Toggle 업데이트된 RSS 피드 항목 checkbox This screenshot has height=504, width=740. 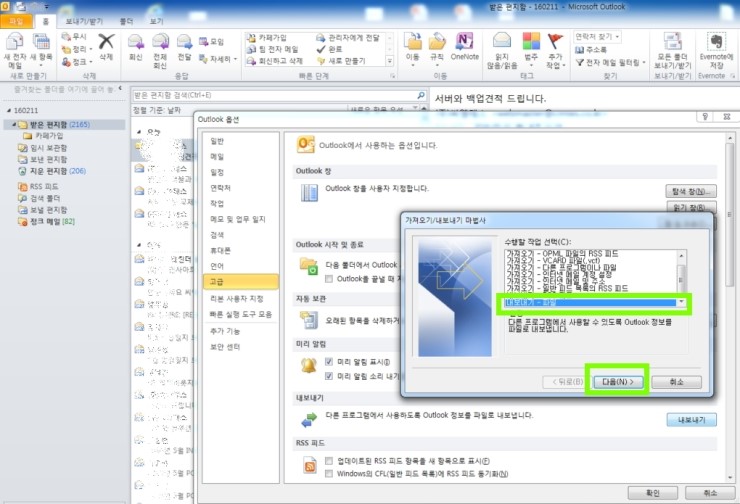point(329,461)
